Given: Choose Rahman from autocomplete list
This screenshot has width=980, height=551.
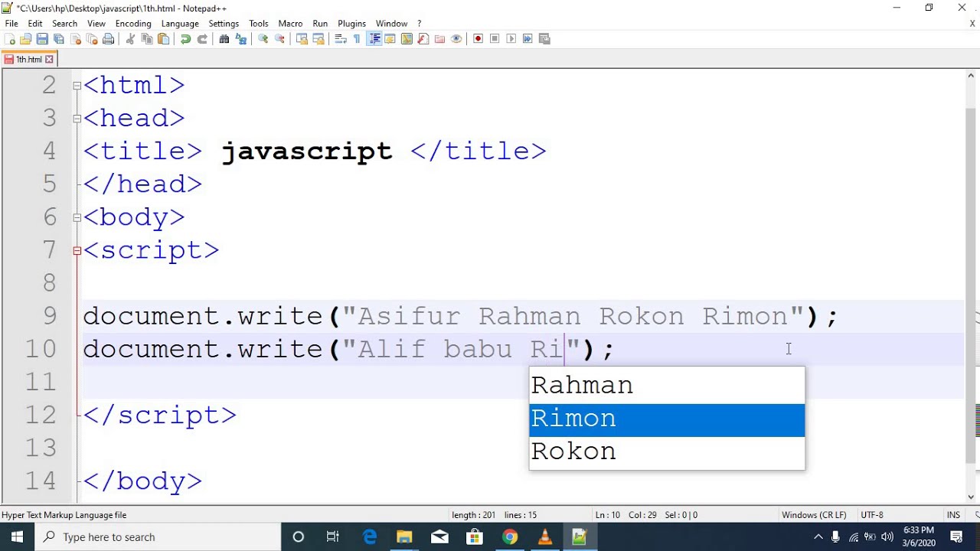Looking at the screenshot, I should (667, 385).
